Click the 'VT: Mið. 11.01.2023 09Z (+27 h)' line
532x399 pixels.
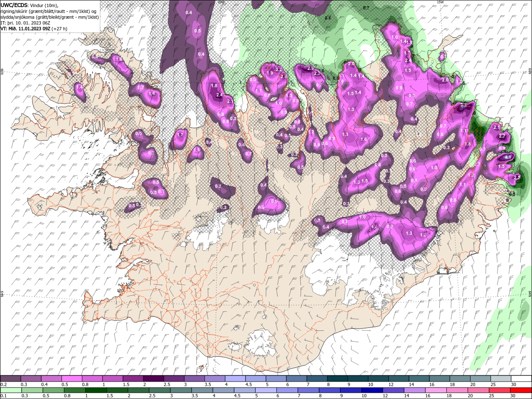pos(34,29)
